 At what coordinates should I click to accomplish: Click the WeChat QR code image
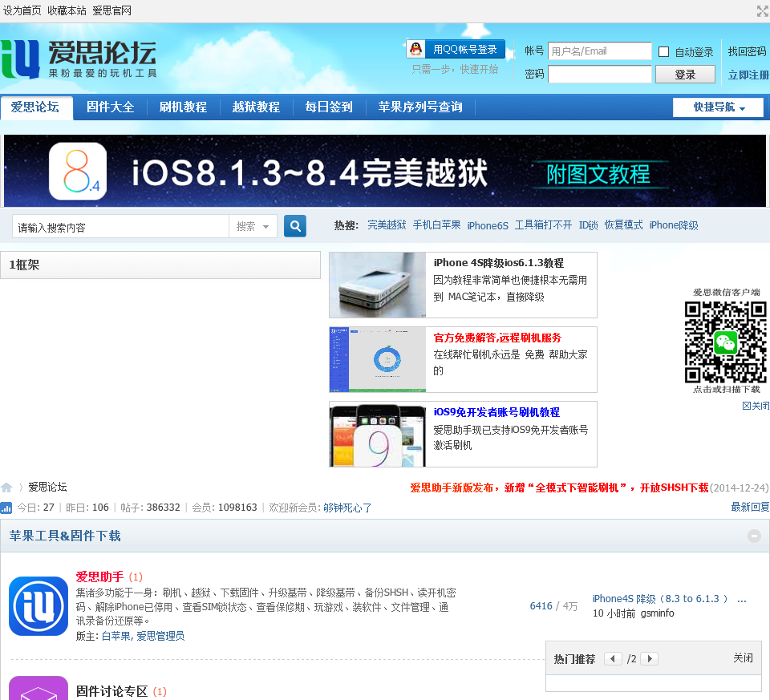(725, 342)
